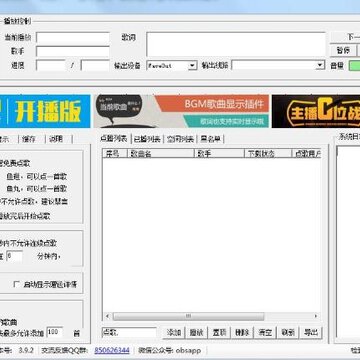This screenshot has height=360, width=360.
Task: Click the minutes field showing 6
Action: pyautogui.click(x=14, y=256)
